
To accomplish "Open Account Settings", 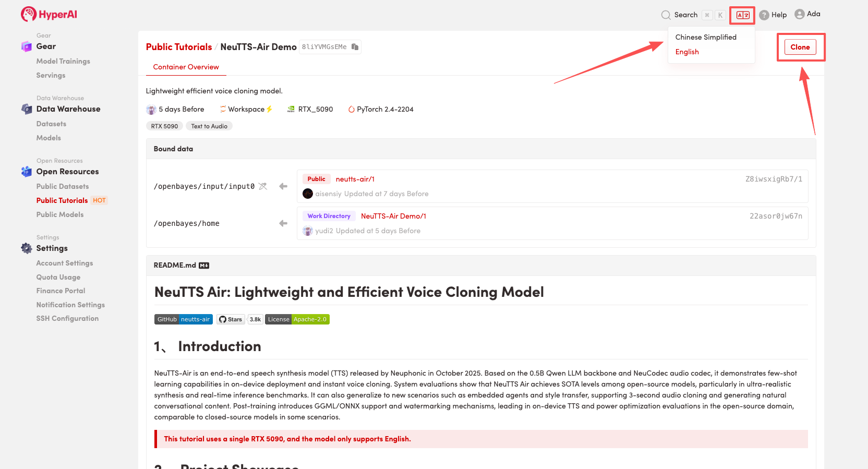I will 65,263.
